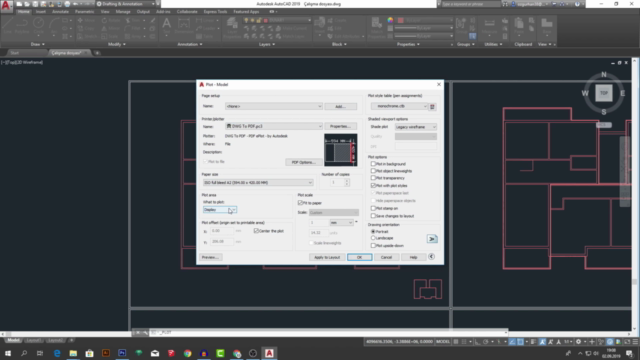Image resolution: width=640 pixels, height=360 pixels.
Task: Click the printer Properties... button
Action: (x=341, y=127)
